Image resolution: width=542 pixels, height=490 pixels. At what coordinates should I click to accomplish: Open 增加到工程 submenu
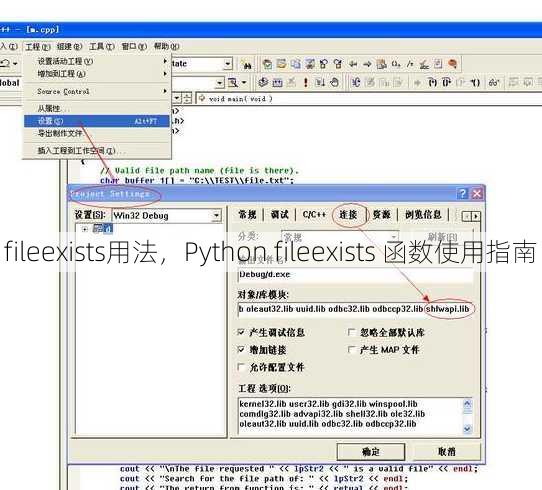coord(97,74)
